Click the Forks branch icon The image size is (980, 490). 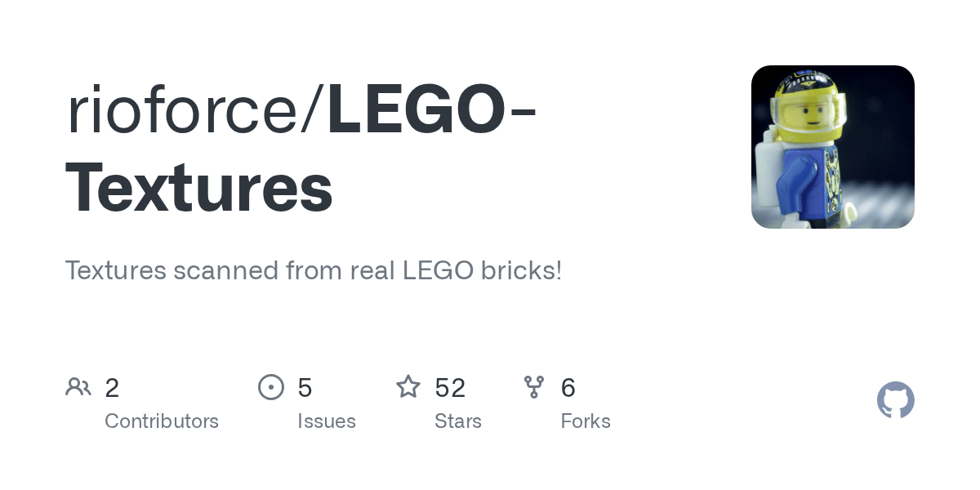[x=534, y=387]
